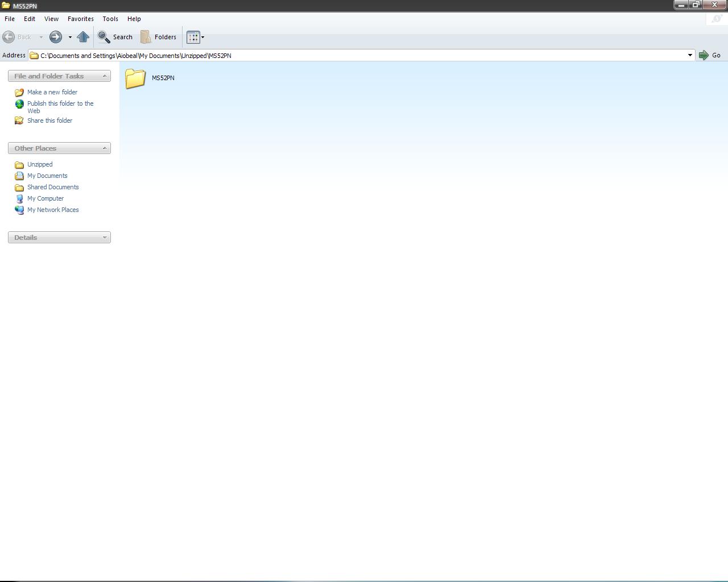This screenshot has height=582, width=728.
Task: Open the MS52PN folder icon
Action: coord(135,78)
